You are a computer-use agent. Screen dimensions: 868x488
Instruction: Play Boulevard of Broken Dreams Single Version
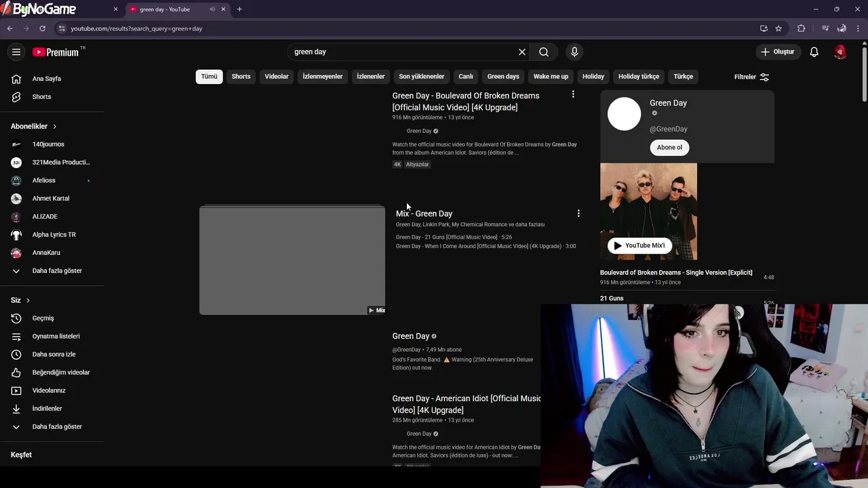coord(676,272)
